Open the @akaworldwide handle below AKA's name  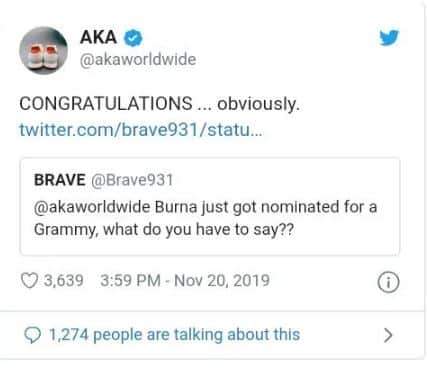tap(138, 60)
